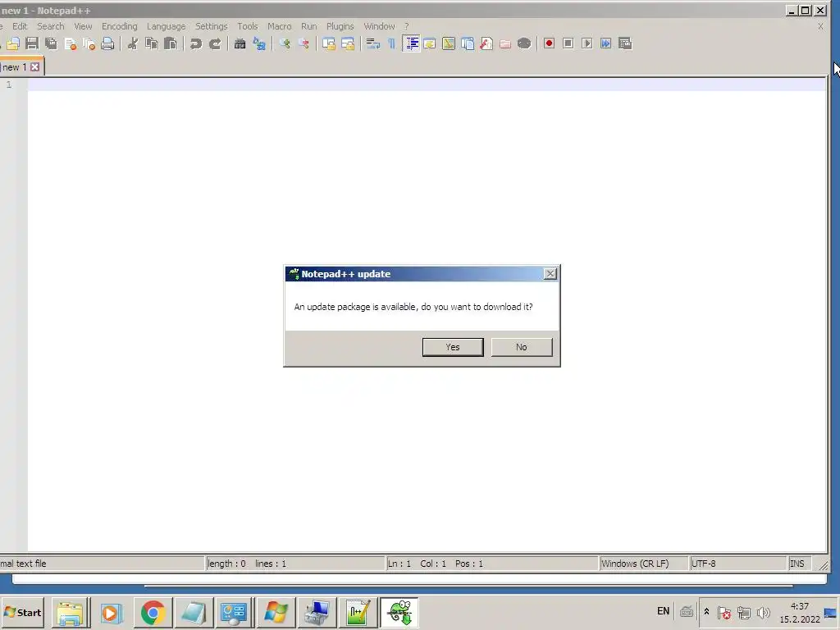Open the Encoding menu
Screen dimensions: 840x630
coord(120,26)
